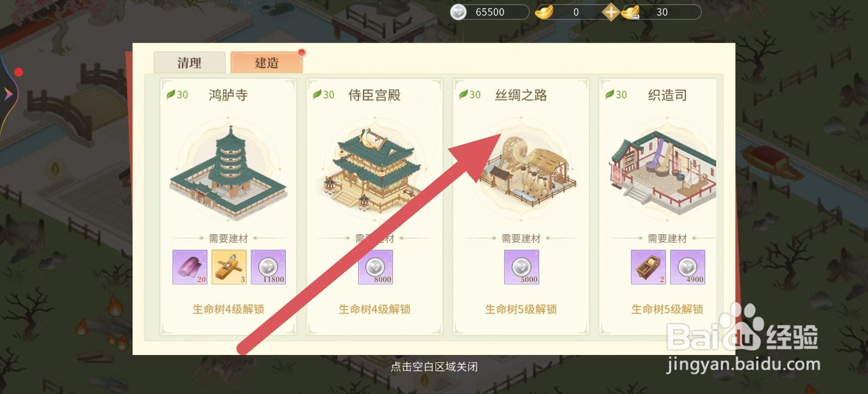This screenshot has height=394, width=868.
Task: Tap the 11800 silver coin cost icon
Action: (268, 267)
